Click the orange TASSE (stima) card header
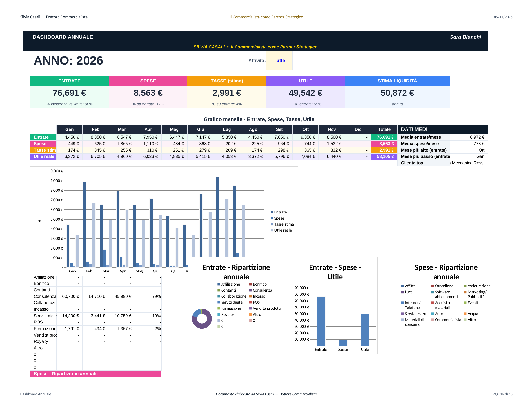 (x=227, y=81)
